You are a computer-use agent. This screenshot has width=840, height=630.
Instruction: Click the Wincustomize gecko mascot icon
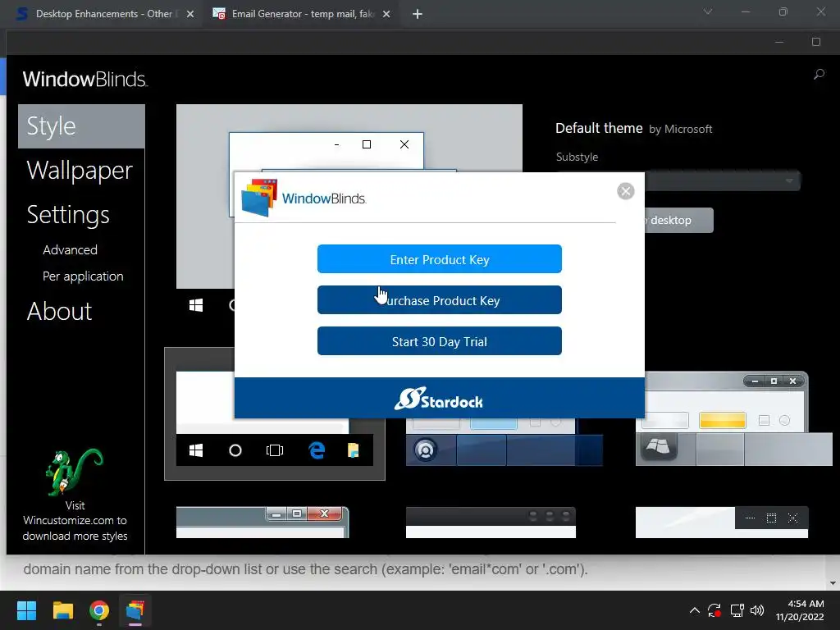(x=74, y=472)
